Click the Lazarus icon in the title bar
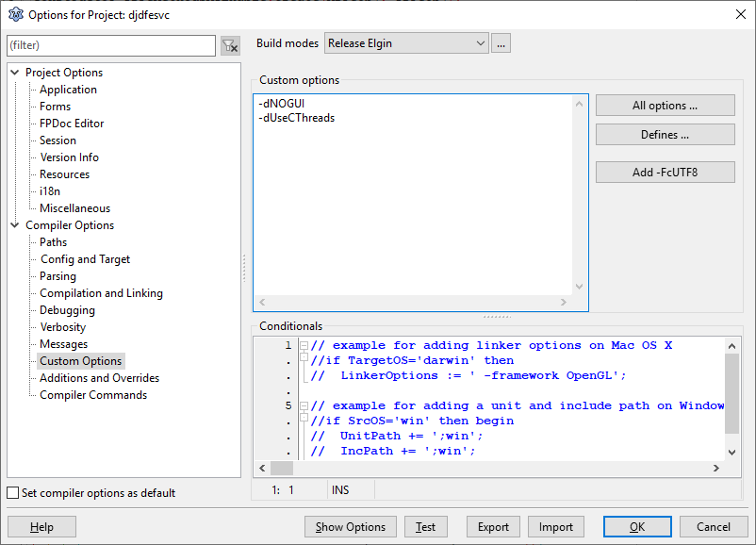The image size is (756, 545). click(16, 14)
